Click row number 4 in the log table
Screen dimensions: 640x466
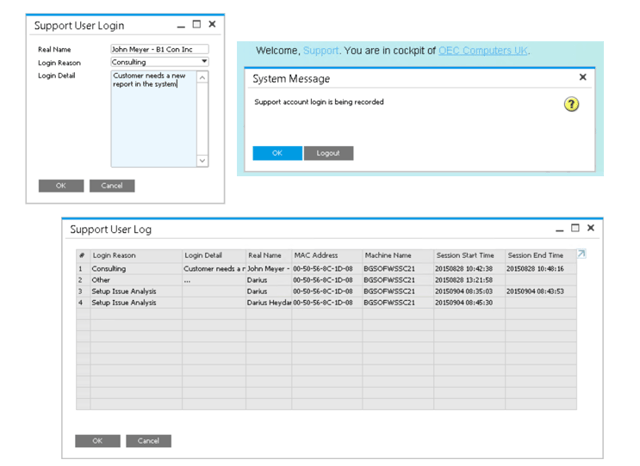pos(83,303)
